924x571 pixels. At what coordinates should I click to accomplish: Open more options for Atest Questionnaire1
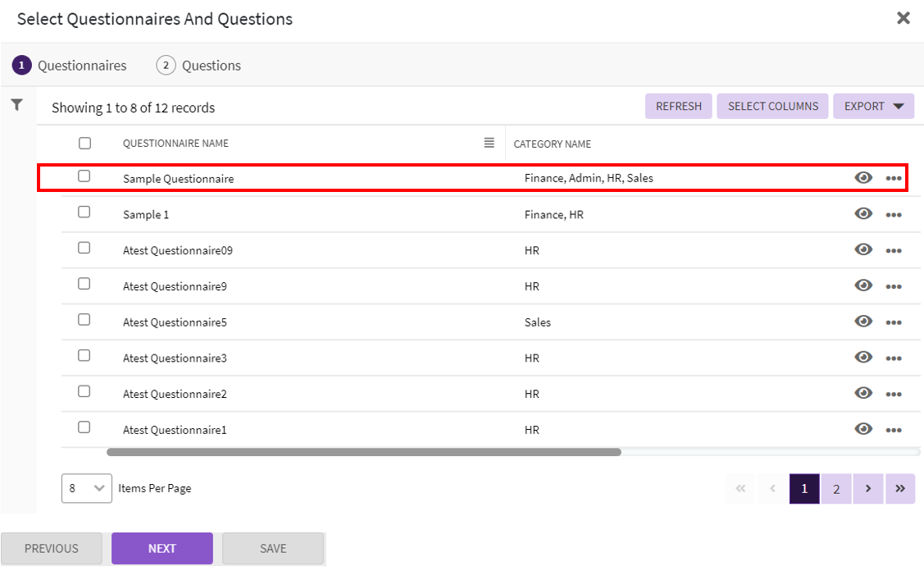click(x=894, y=430)
